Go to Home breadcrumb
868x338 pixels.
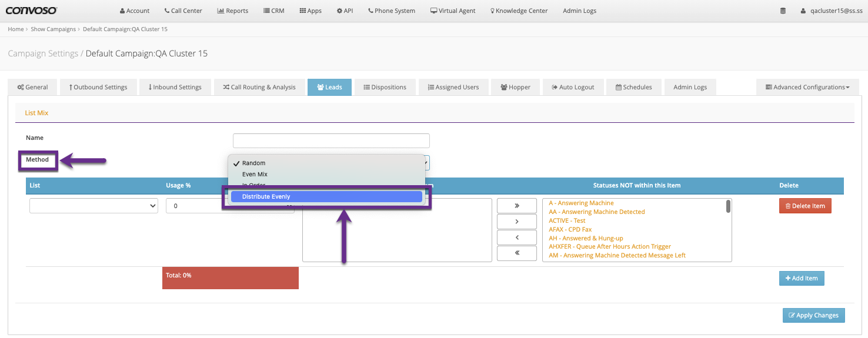(16, 29)
